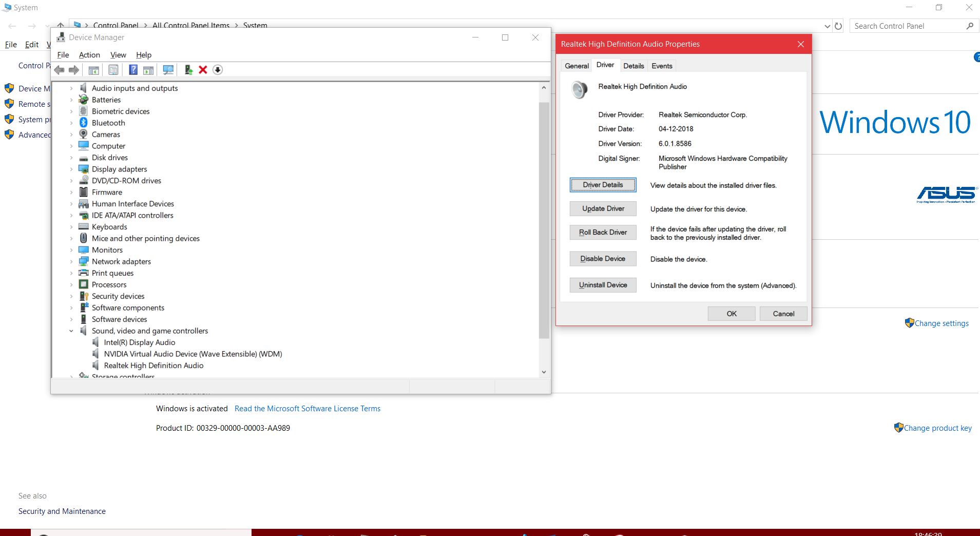Select the Batteries category icon
This screenshot has width=980, height=536.
point(84,100)
